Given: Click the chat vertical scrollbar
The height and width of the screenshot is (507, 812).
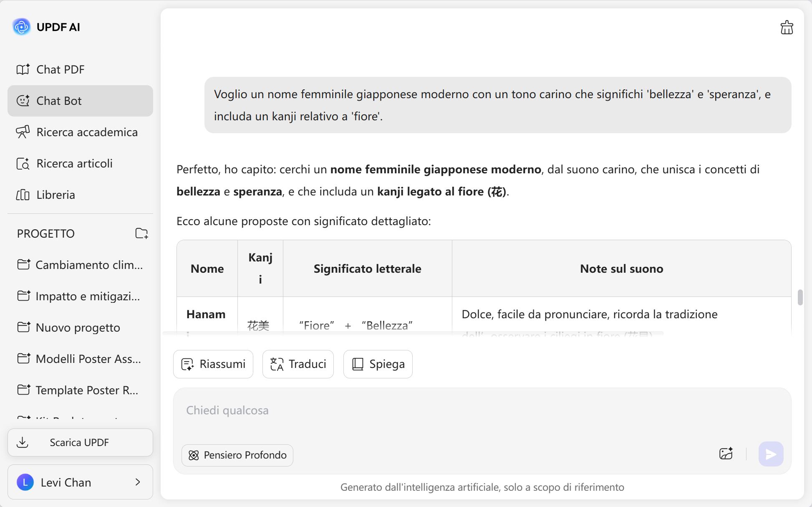Looking at the screenshot, I should pyautogui.click(x=799, y=297).
